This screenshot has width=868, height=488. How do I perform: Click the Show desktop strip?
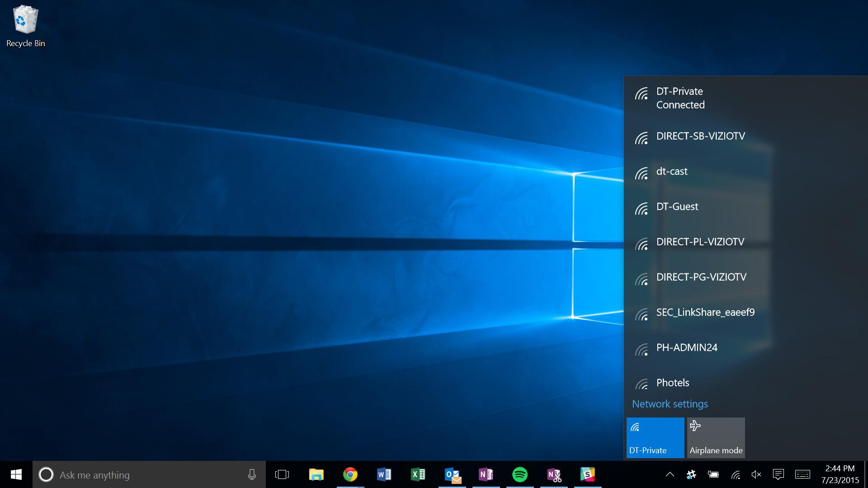click(866, 474)
